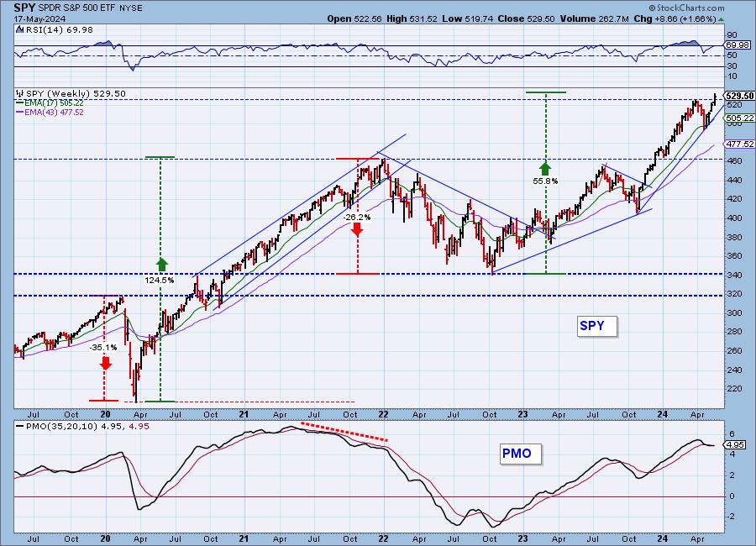
Task: Click the 90 level on the RSI axis
Action: (x=732, y=34)
